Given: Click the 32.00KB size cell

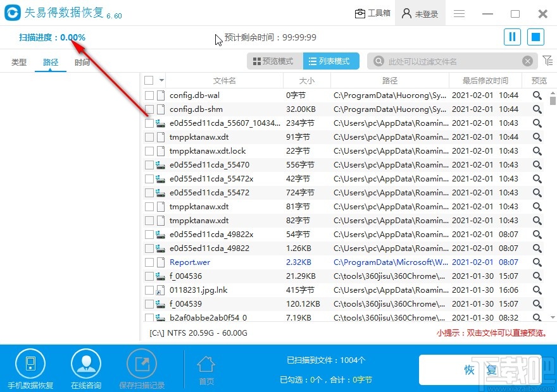Looking at the screenshot, I should tap(301, 109).
